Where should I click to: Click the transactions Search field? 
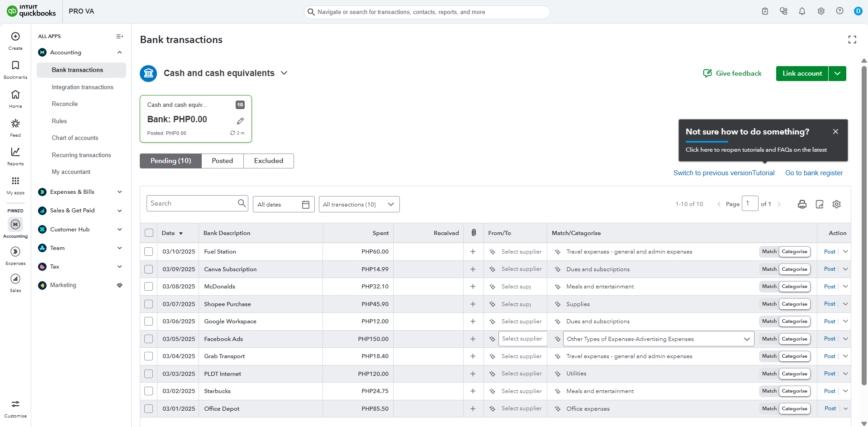192,204
